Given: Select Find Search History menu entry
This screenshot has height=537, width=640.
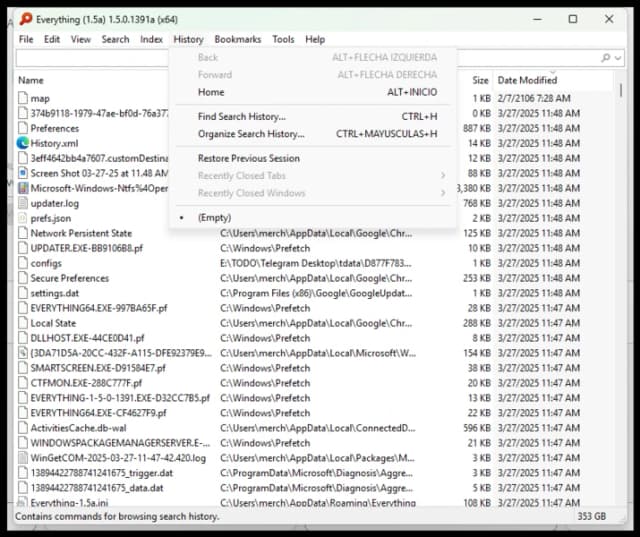Looking at the screenshot, I should coord(313,116).
